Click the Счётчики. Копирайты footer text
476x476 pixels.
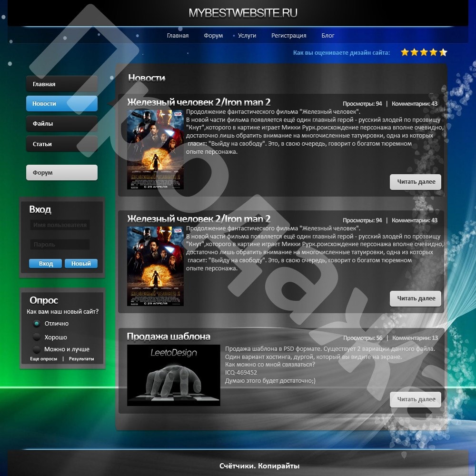tap(259, 466)
